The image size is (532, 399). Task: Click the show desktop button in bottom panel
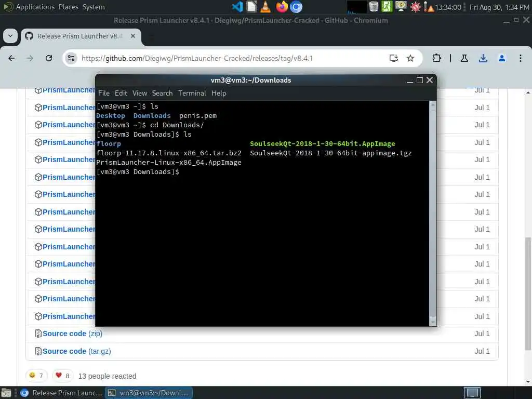[x=6, y=393]
